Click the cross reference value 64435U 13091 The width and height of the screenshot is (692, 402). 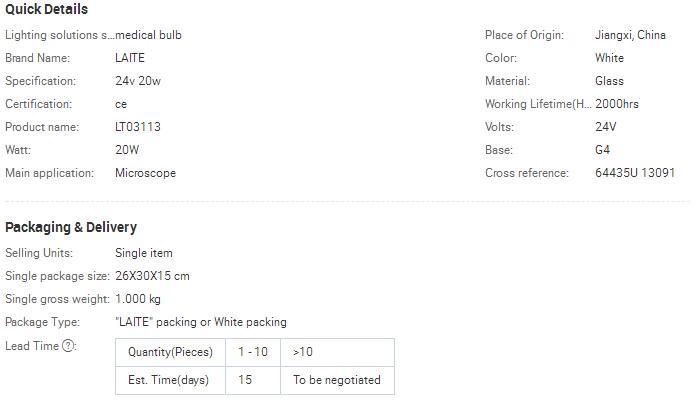[x=635, y=173]
